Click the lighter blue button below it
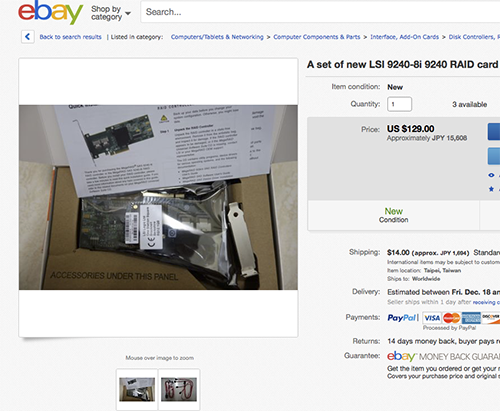The image size is (500, 411). coord(494,156)
